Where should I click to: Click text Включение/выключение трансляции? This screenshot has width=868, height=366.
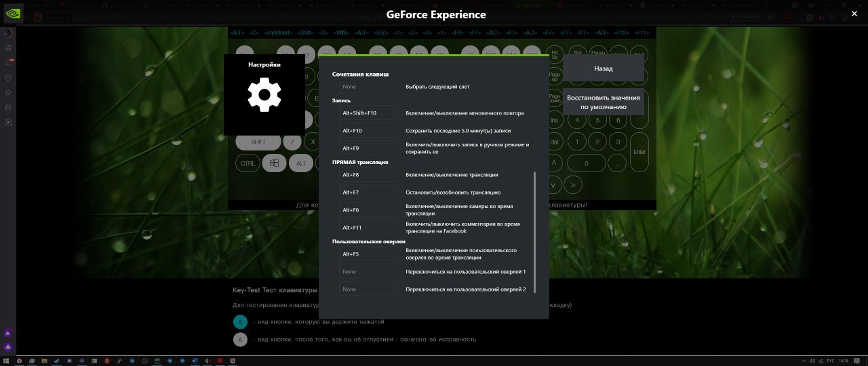tap(452, 175)
